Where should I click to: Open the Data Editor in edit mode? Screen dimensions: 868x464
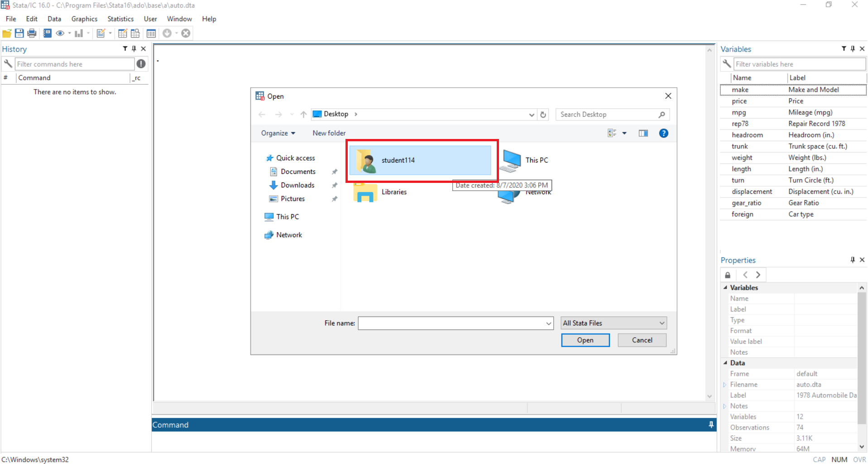(x=122, y=33)
